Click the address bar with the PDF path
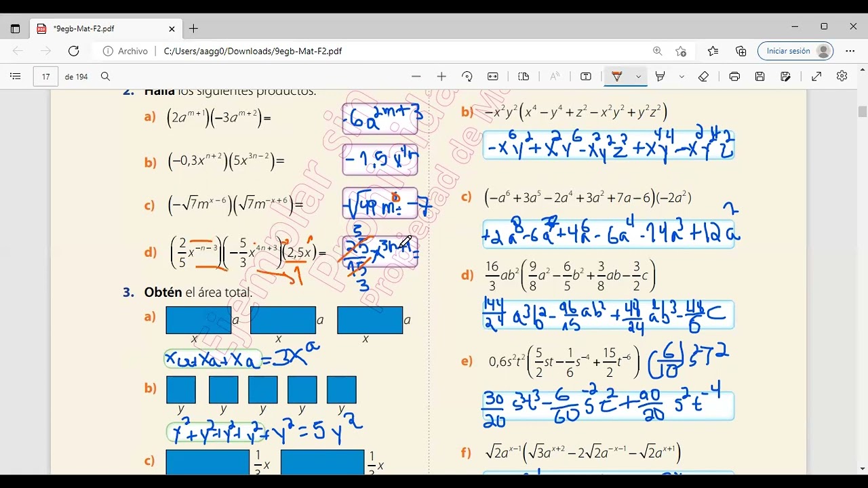 [x=253, y=51]
